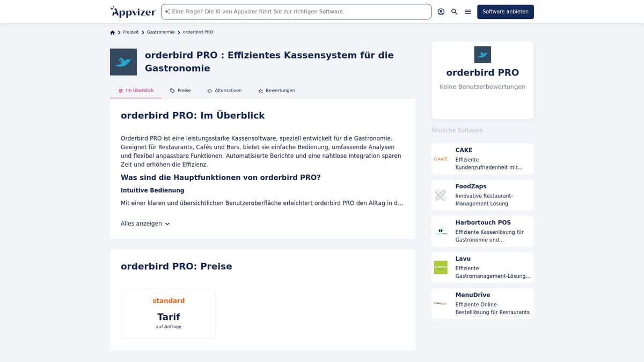Open the Bewertungen tab
Viewport: 644px width, 362px height.
(276, 90)
